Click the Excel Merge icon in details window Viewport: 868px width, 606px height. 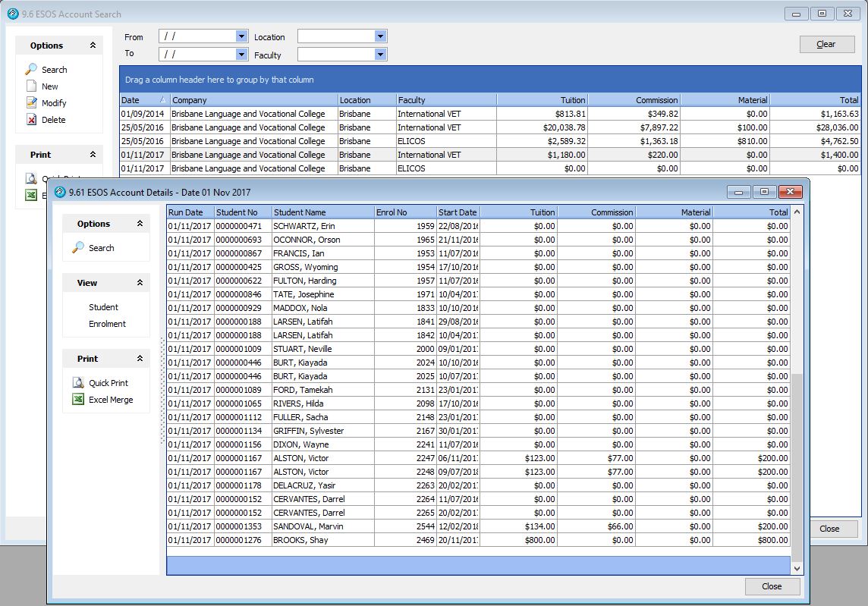[x=78, y=400]
